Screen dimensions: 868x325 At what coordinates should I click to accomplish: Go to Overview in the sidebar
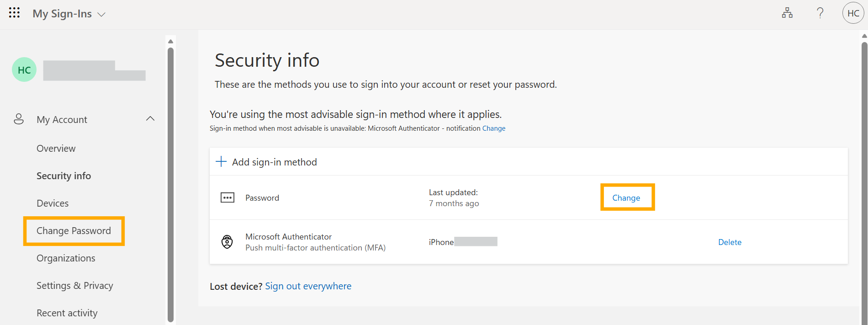[x=56, y=149]
